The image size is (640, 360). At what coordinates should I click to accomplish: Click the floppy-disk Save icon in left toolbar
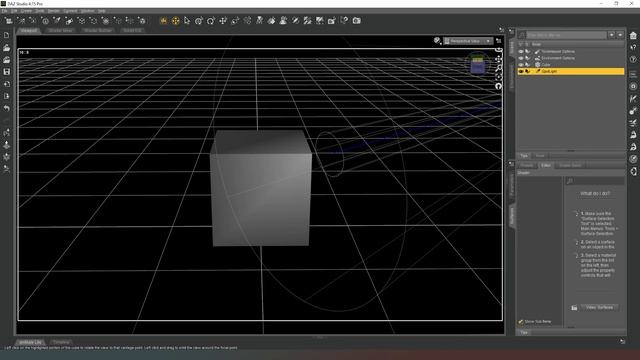tap(7, 72)
